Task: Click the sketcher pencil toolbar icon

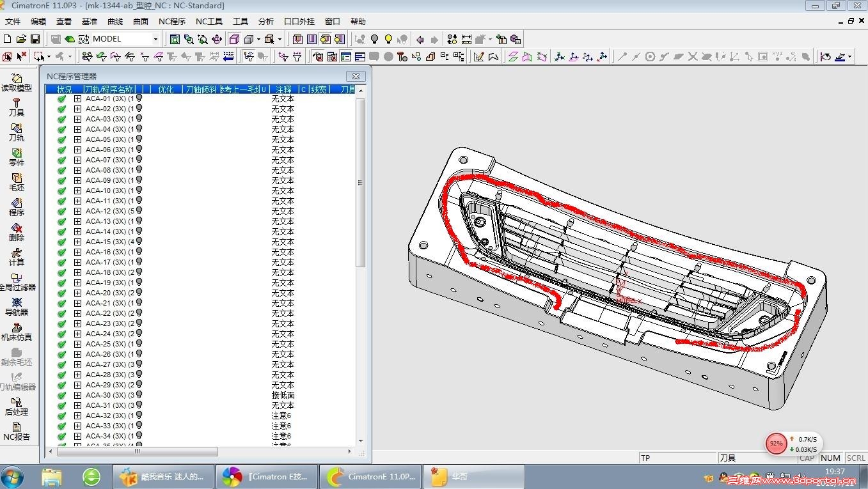Action: coord(478,57)
